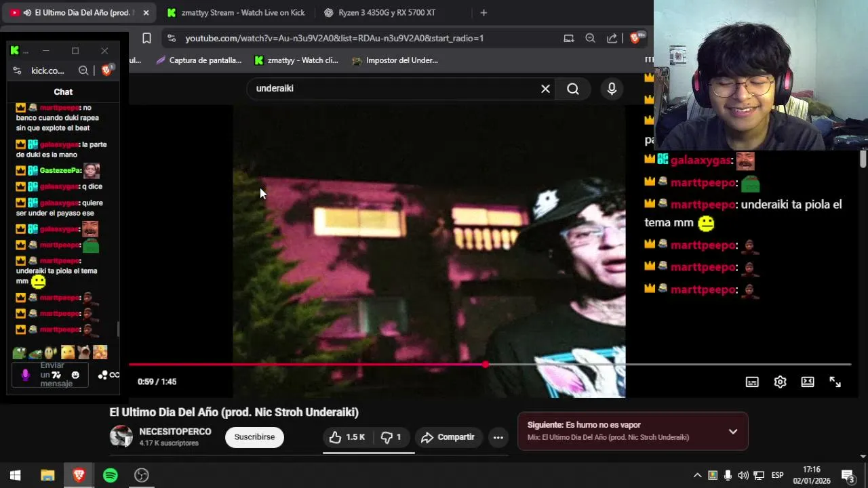
Task: Click the zoom magnifier in the main address bar
Action: 590,39
